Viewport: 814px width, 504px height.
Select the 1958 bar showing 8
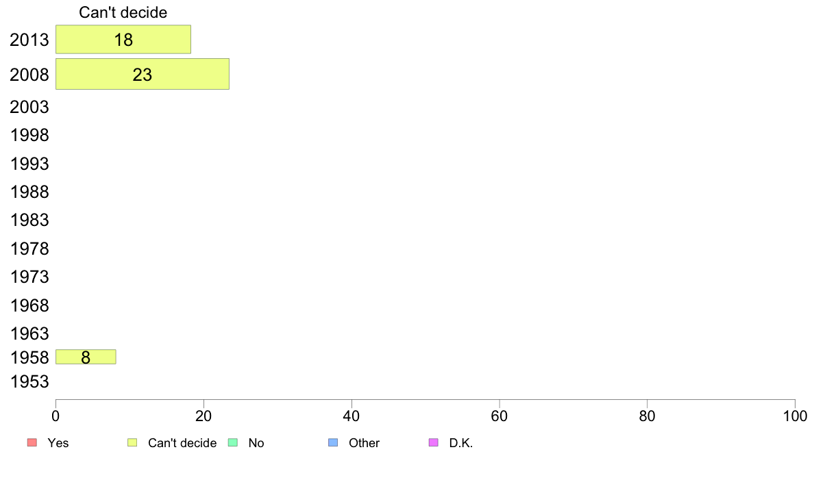(x=86, y=357)
